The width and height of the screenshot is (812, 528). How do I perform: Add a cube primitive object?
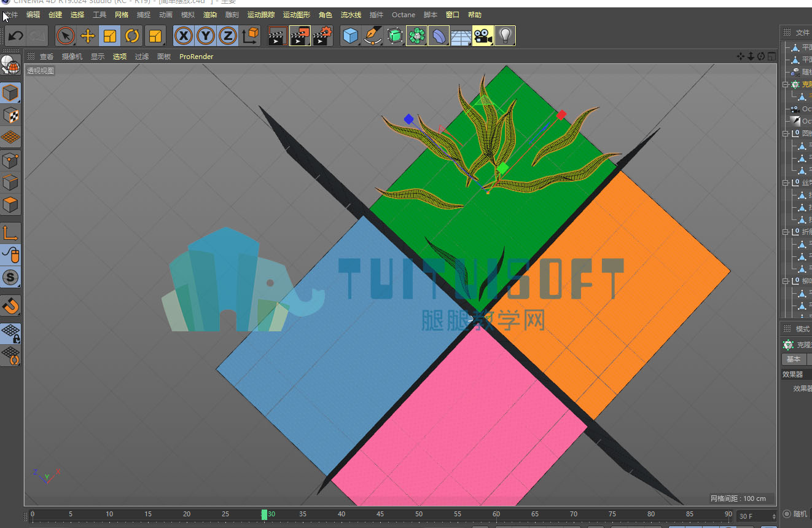coord(350,36)
